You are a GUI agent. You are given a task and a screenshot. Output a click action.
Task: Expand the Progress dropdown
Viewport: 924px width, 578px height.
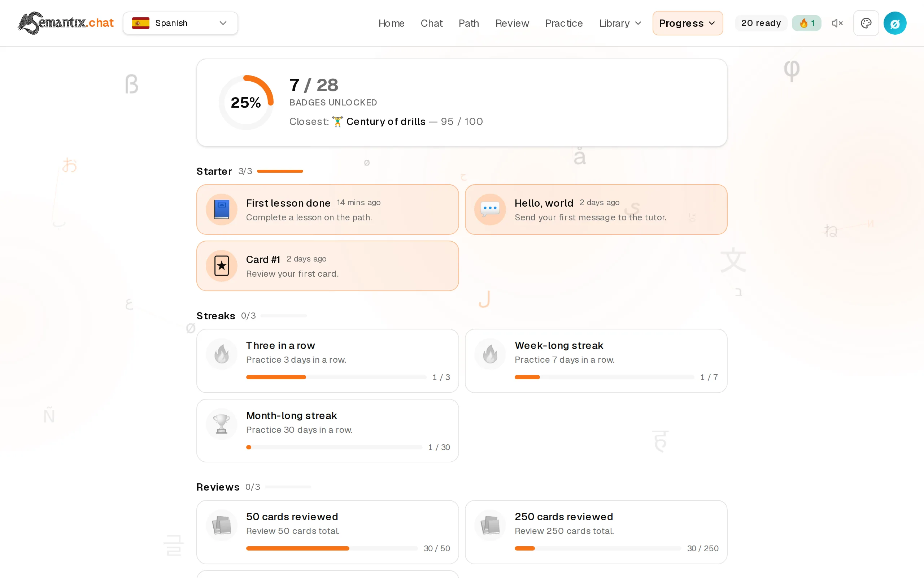[x=687, y=23]
